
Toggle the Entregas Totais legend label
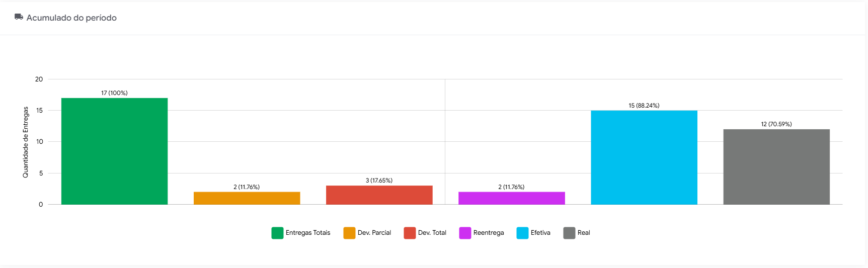(308, 233)
